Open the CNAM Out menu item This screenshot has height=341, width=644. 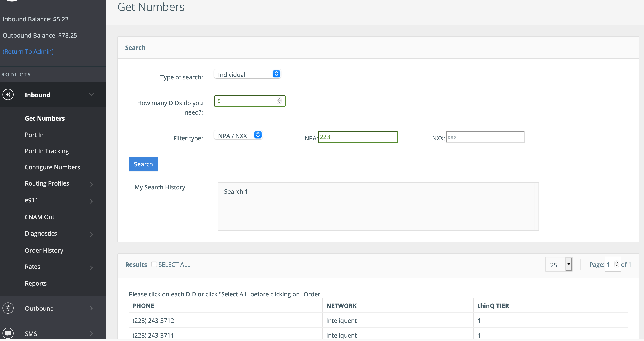click(x=40, y=217)
